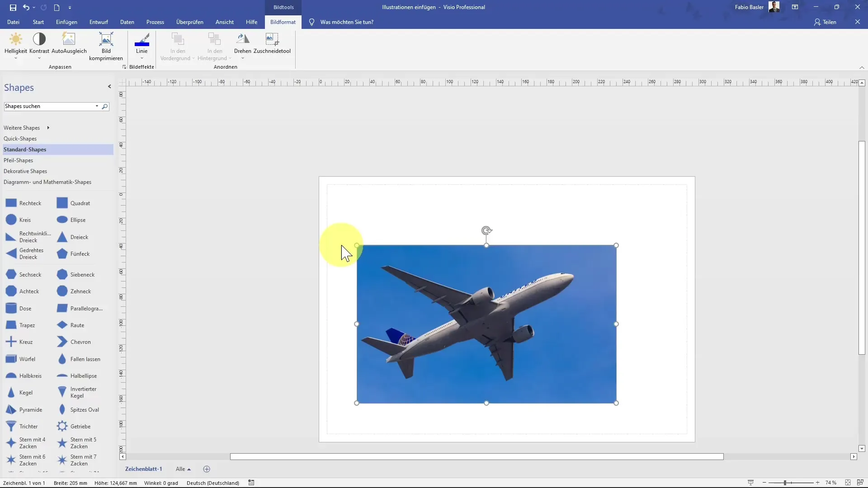
Task: Add a new page with plus icon
Action: pyautogui.click(x=207, y=469)
